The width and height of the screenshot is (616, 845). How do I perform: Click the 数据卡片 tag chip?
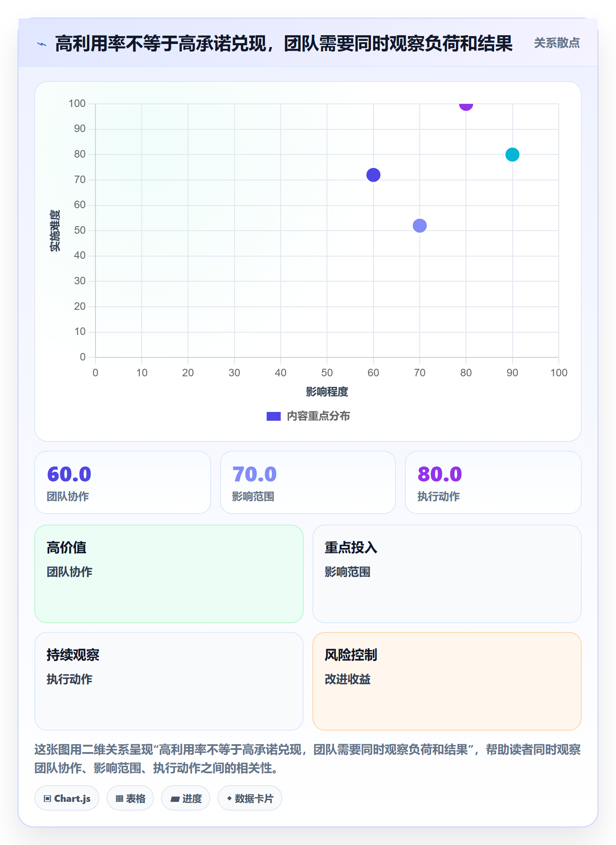(x=250, y=798)
